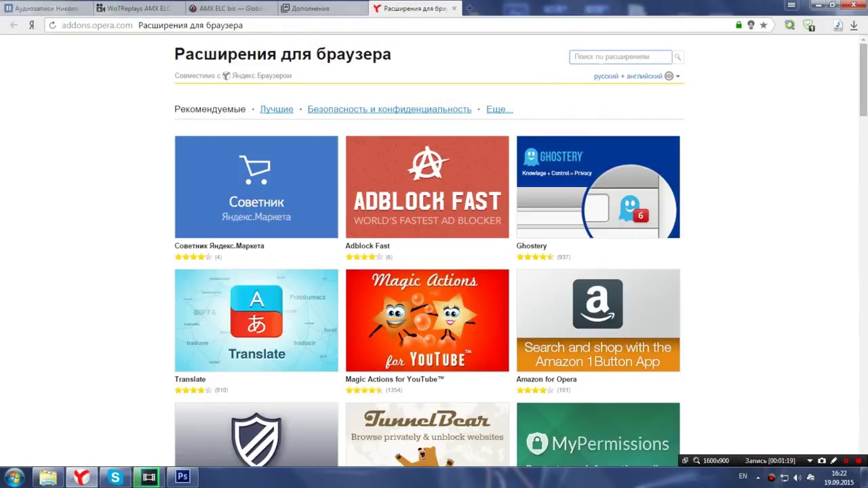Click the Magic Actions for YouTube thumbnail
868x488 pixels.
click(427, 321)
